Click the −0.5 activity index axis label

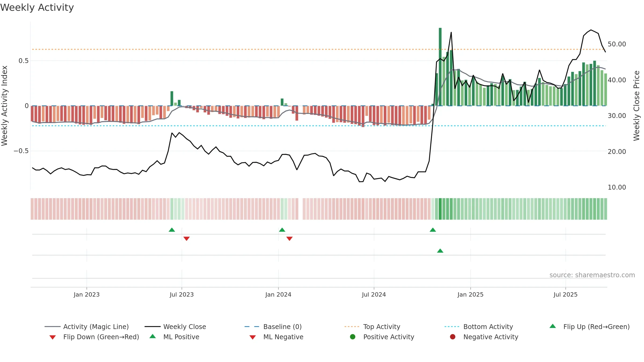pyautogui.click(x=21, y=151)
